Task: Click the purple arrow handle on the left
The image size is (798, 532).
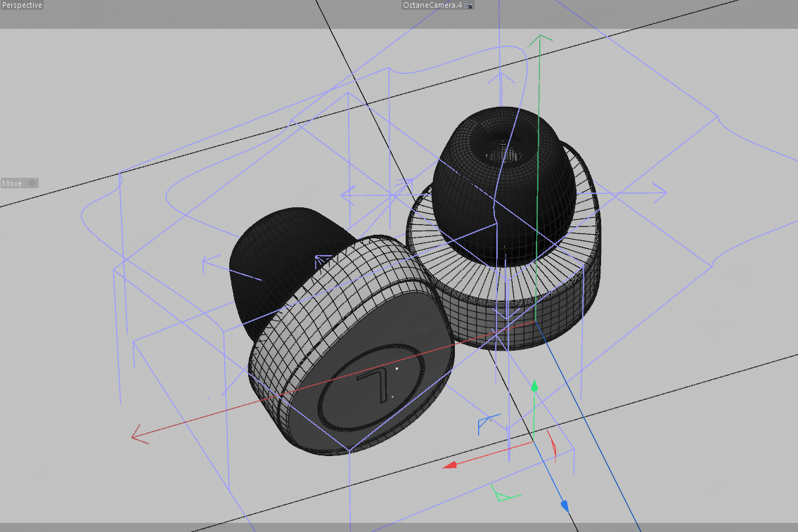Action: tap(204, 261)
